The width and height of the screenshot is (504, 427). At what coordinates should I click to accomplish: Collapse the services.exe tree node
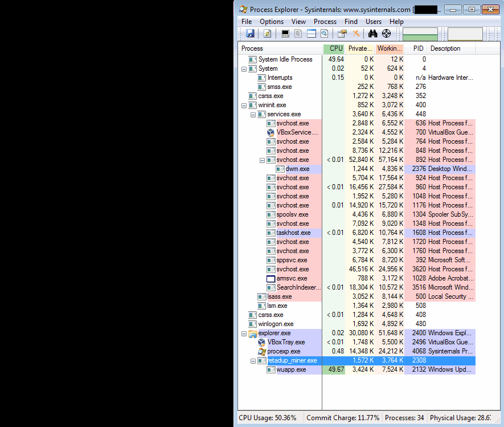tap(253, 115)
